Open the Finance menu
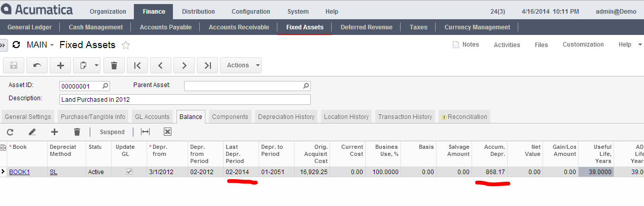The height and width of the screenshot is (206, 644). [154, 12]
